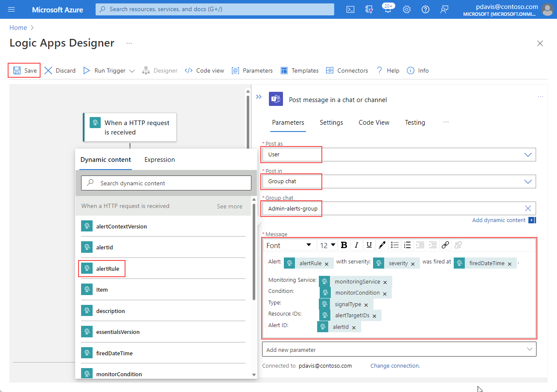
Task: Remove the monitoringService token
Action: tap(385, 282)
